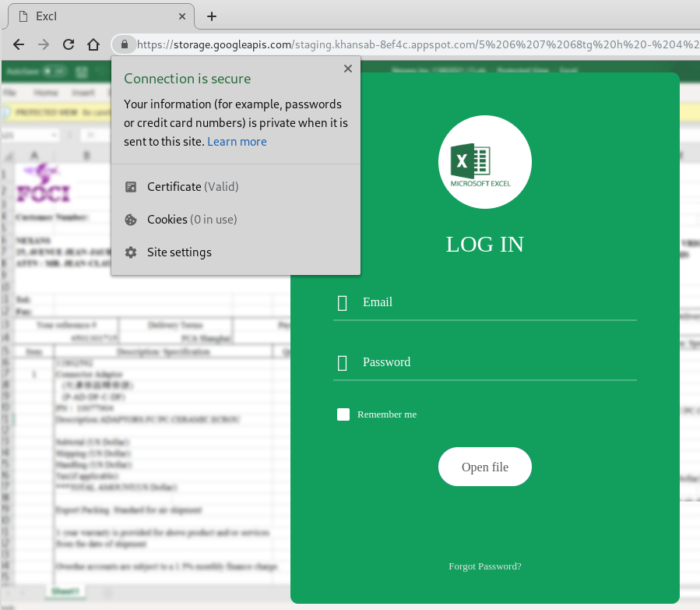Focus the Password input field
The image size is (700, 610).
click(x=485, y=362)
